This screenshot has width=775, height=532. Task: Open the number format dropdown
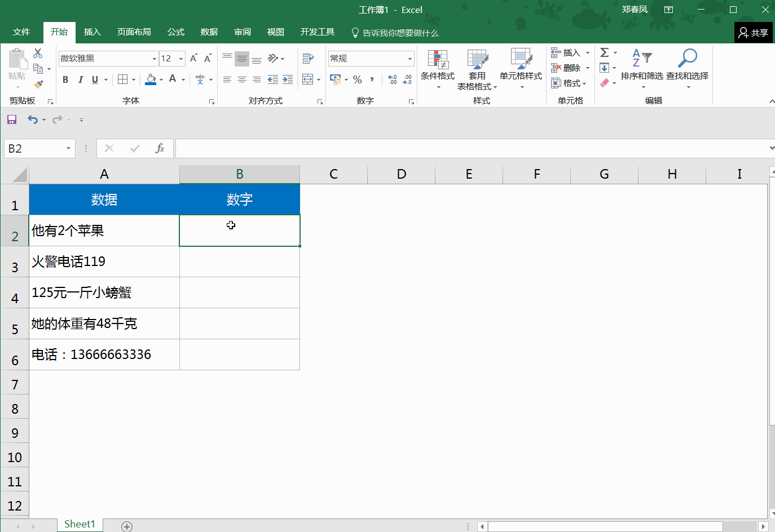(x=410, y=59)
